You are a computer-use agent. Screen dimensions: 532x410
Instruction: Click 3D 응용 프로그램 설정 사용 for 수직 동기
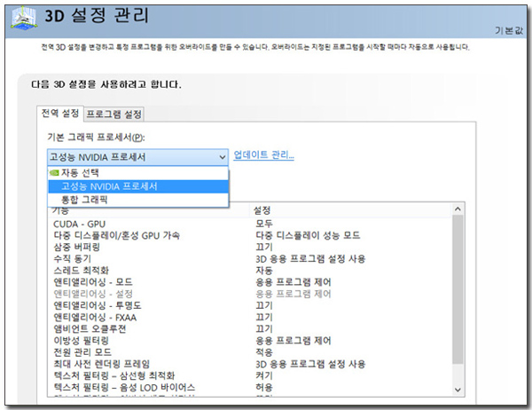click(x=310, y=259)
